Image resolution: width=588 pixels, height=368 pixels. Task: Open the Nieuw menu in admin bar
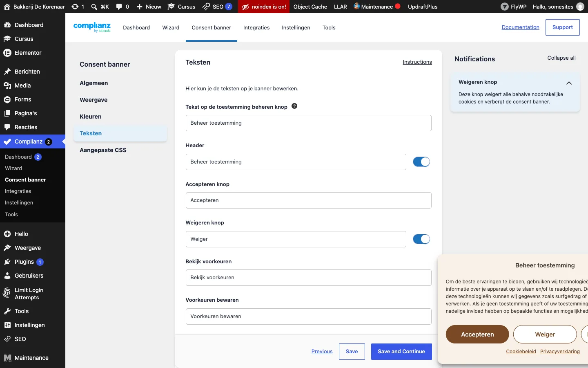tap(149, 7)
